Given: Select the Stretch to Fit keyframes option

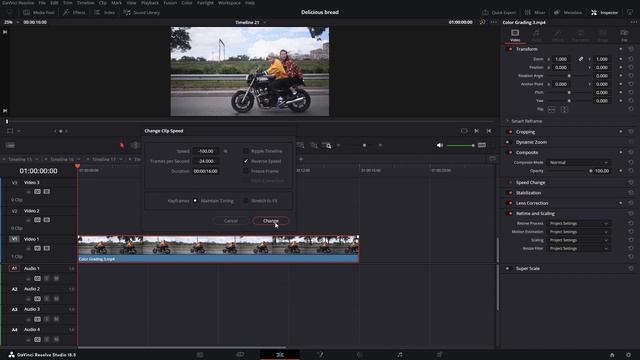Looking at the screenshot, I should click(246, 201).
